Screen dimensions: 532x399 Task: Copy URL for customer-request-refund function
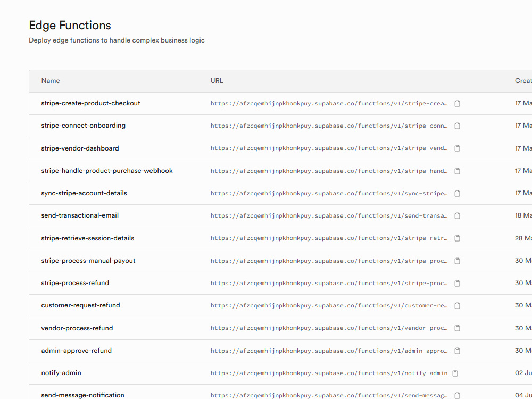457,306
